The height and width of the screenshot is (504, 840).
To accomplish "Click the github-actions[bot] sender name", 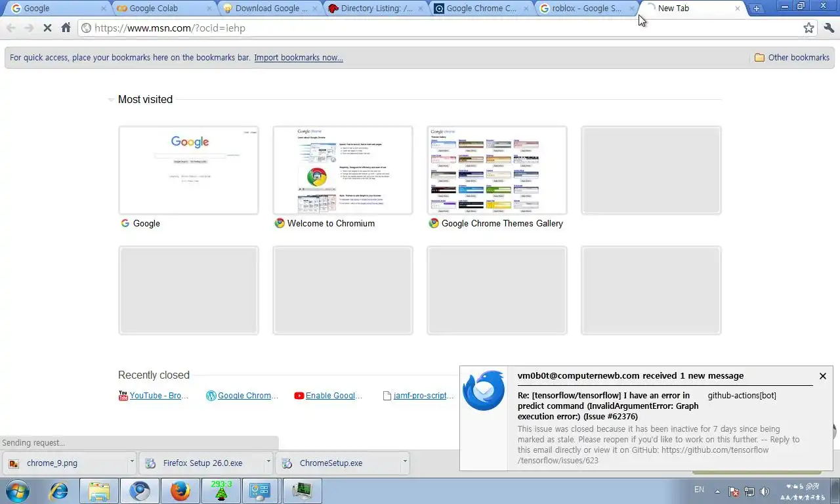I will click(742, 395).
